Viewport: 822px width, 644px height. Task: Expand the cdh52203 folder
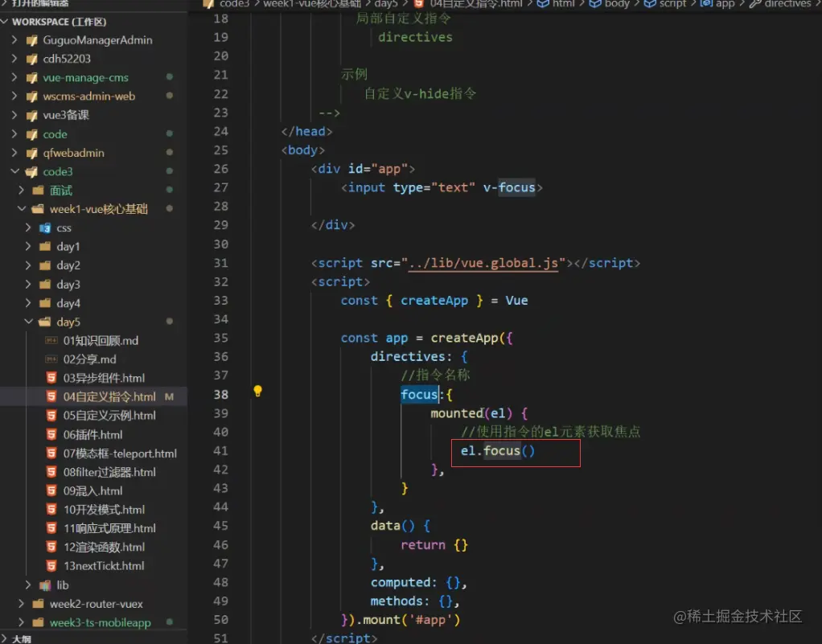(x=14, y=59)
